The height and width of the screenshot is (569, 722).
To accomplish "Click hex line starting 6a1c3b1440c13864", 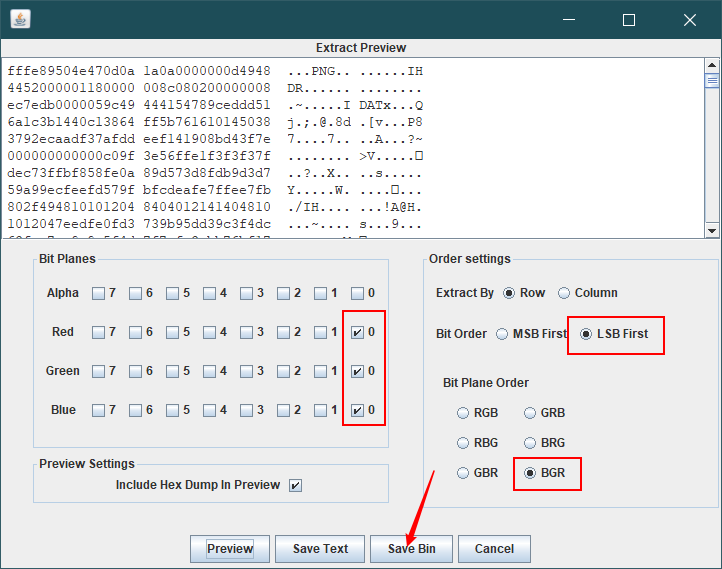I will pos(215,122).
